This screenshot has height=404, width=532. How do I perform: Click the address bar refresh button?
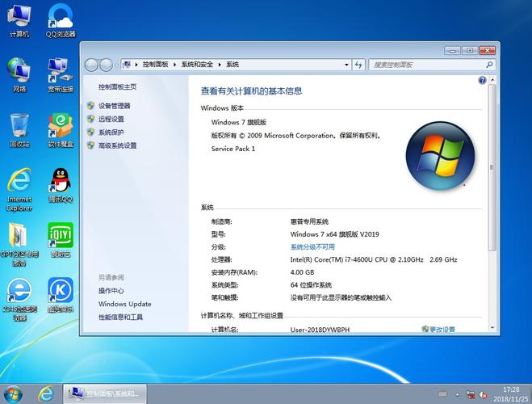(358, 64)
